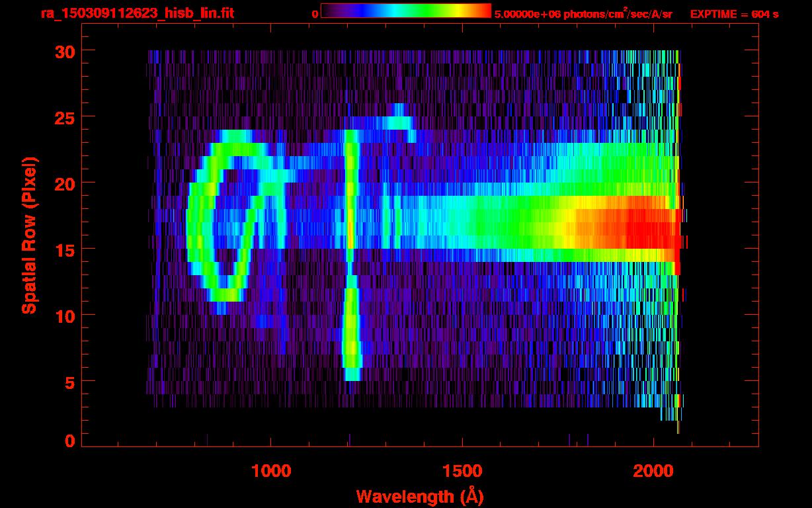Select the Spatial Row (Pixel) axis title

(29, 235)
